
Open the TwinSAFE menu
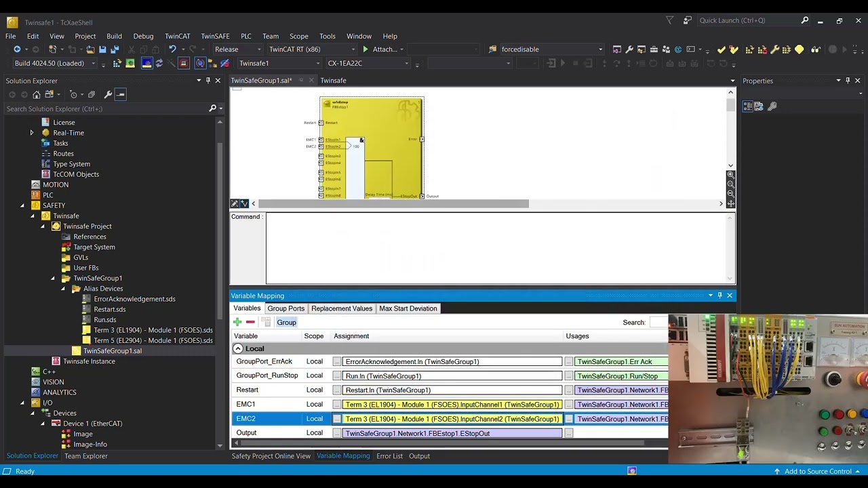215,36
